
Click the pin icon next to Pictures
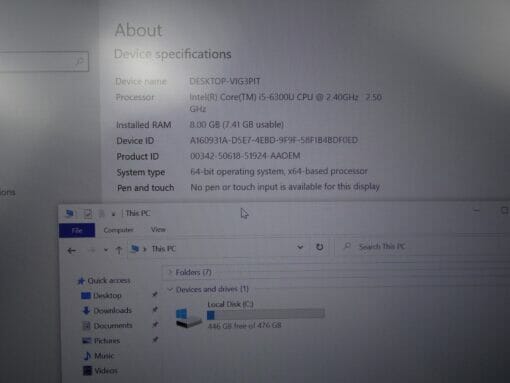click(x=155, y=340)
